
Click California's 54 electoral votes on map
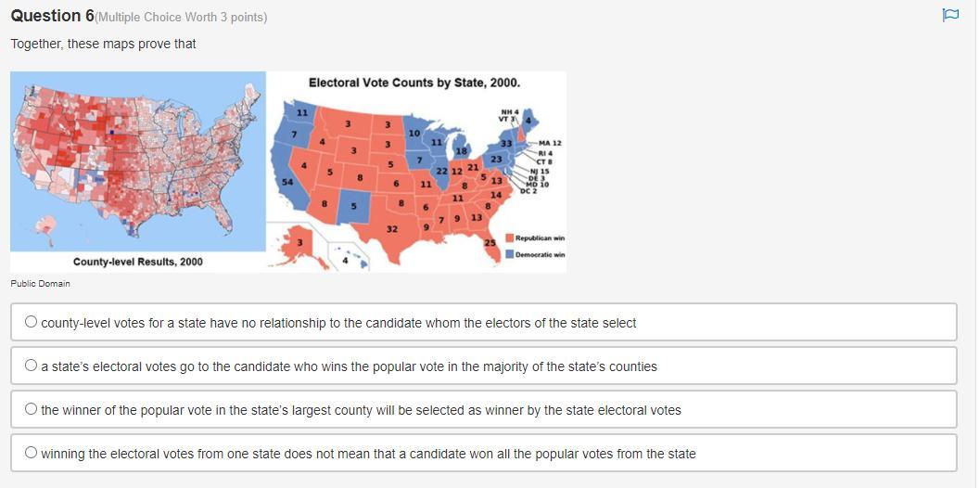click(x=288, y=183)
